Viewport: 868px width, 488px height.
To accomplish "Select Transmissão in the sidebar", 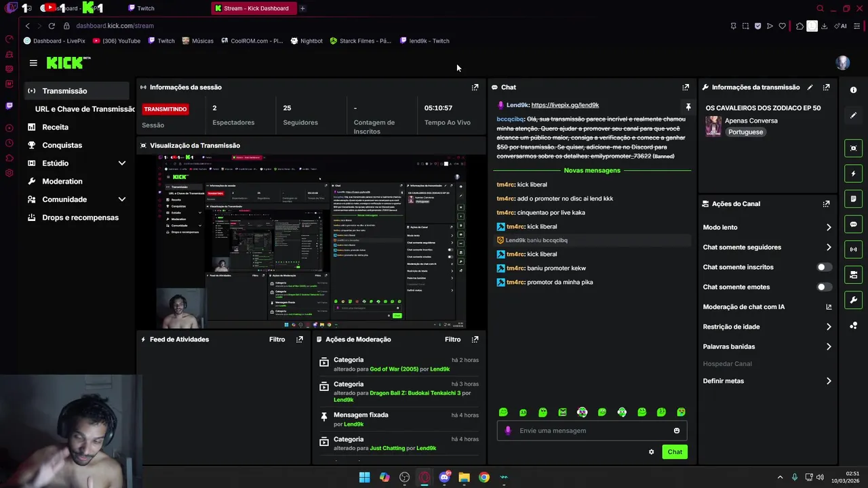I will (77, 91).
